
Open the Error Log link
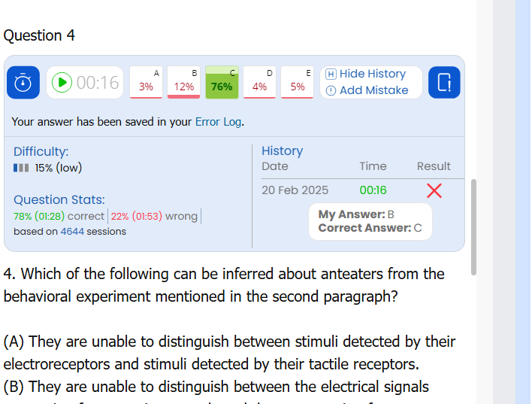coord(218,121)
